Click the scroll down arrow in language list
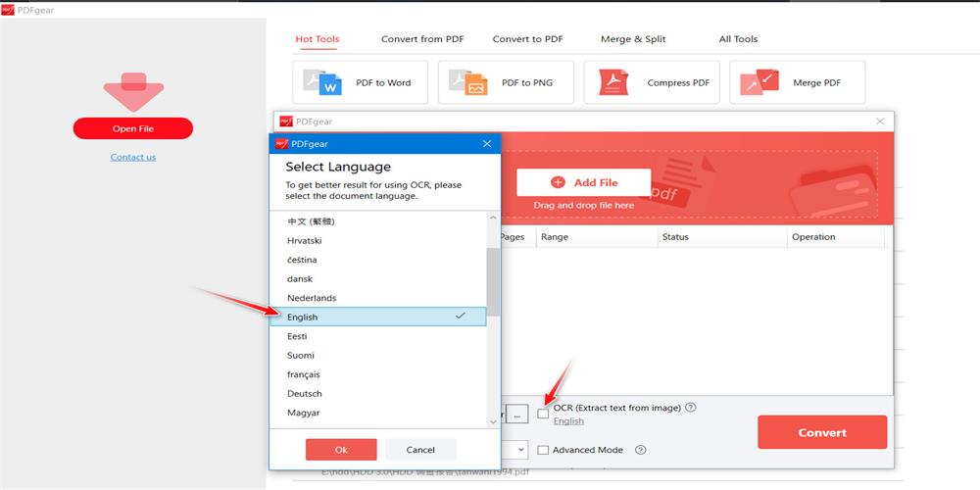Image resolution: width=980 pixels, height=490 pixels. coord(493,421)
